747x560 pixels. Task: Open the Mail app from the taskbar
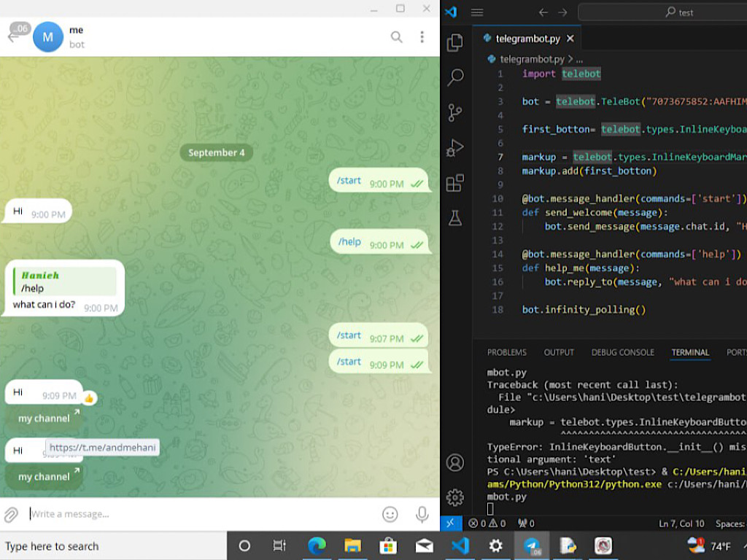424,545
